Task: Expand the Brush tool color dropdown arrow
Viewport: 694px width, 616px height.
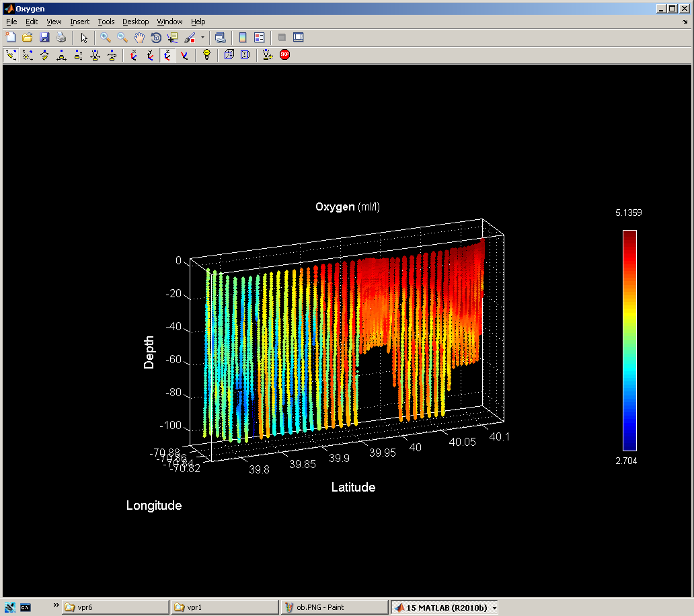Action: tap(202, 38)
